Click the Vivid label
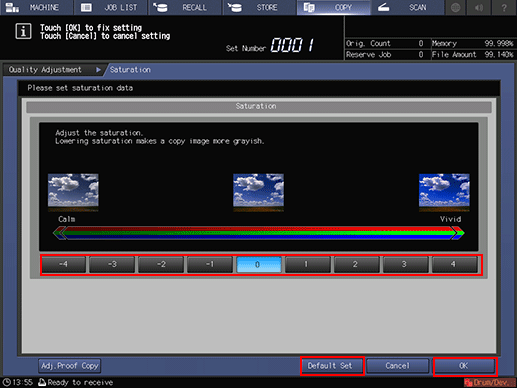Image resolution: width=517 pixels, height=388 pixels. click(450, 219)
